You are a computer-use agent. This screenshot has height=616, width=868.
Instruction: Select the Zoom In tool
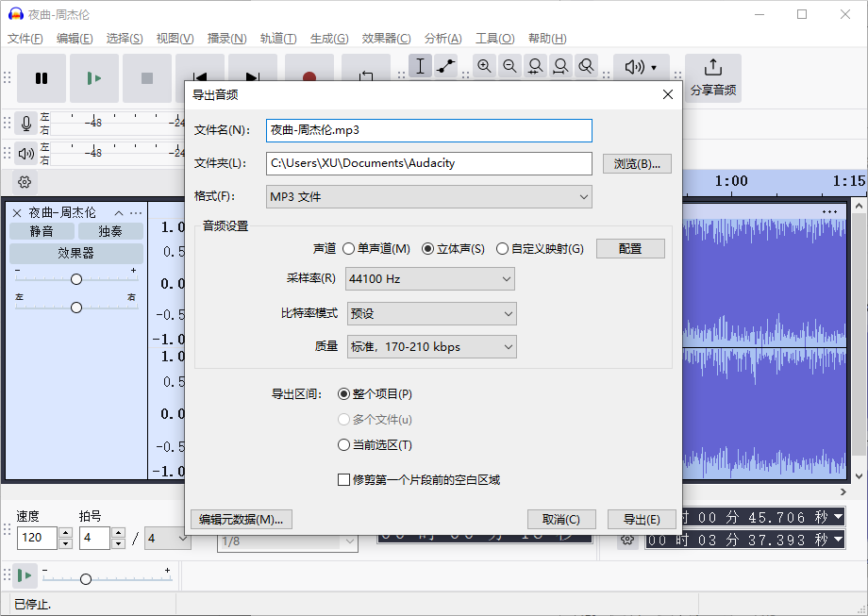(x=485, y=66)
